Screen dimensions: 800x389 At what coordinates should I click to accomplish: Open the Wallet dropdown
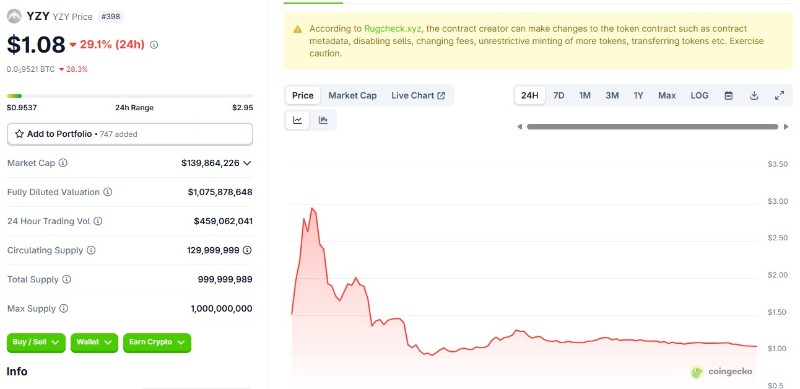click(x=94, y=343)
